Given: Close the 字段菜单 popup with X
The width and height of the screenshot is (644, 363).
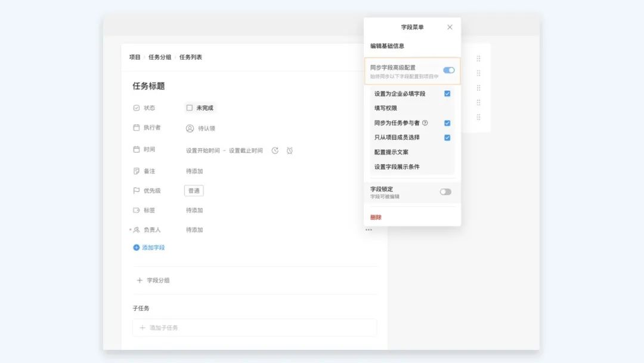Looking at the screenshot, I should (450, 27).
